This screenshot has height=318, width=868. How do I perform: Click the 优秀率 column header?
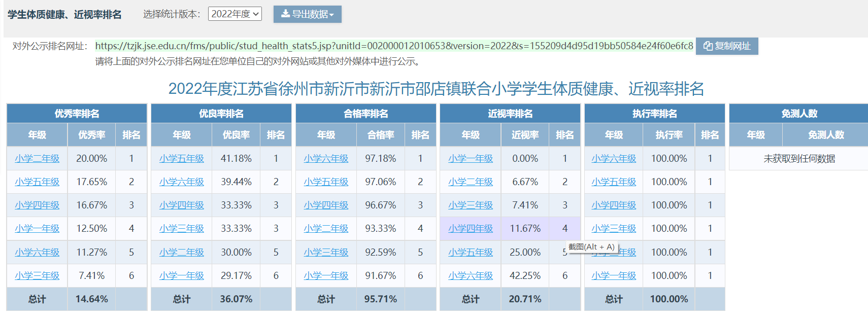92,135
